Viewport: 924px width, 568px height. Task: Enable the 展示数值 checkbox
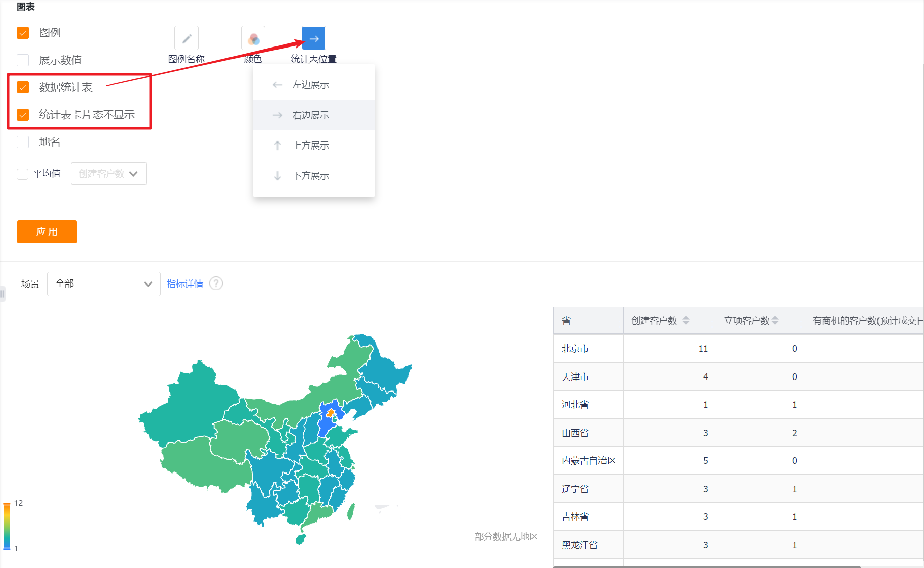23,60
